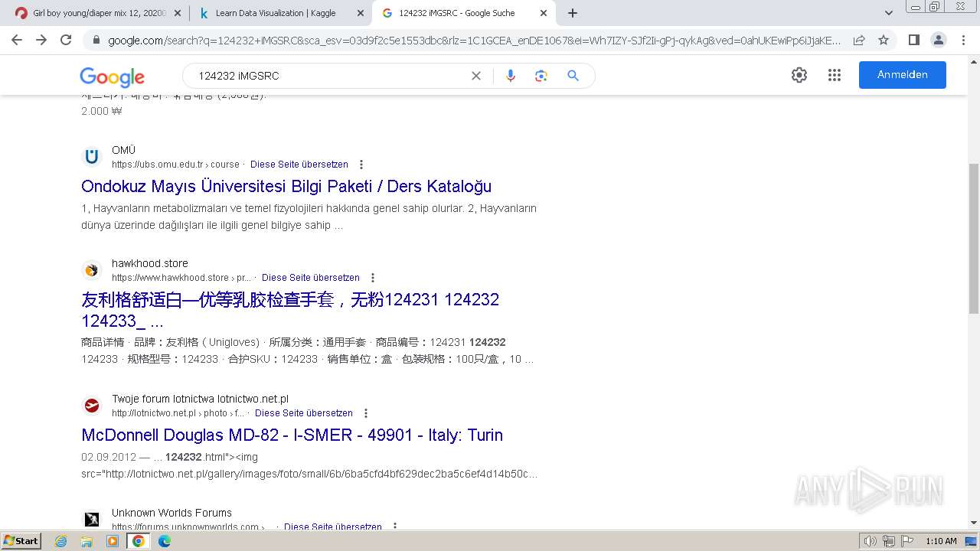Go forward to the next page
The width and height of the screenshot is (980, 551).
click(41, 40)
